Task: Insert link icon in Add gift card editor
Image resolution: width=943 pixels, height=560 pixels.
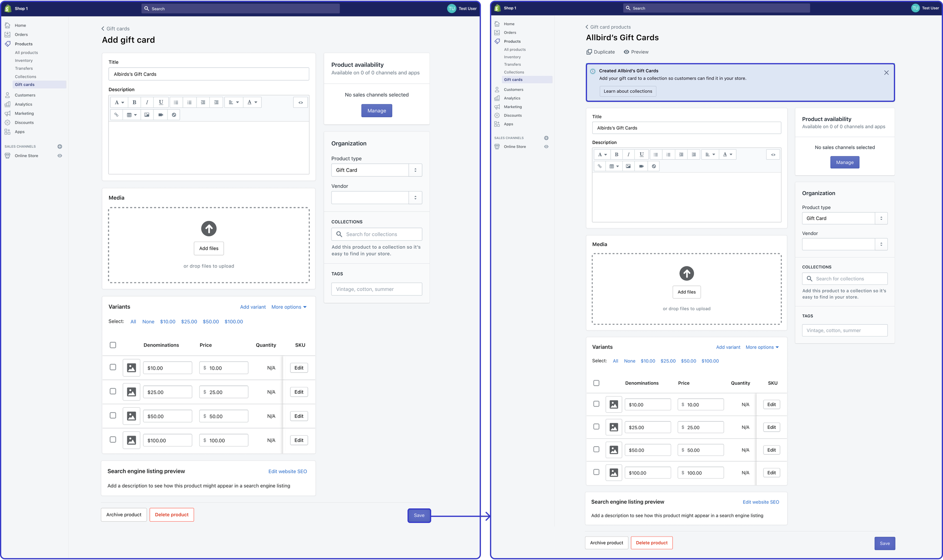Action: click(116, 115)
